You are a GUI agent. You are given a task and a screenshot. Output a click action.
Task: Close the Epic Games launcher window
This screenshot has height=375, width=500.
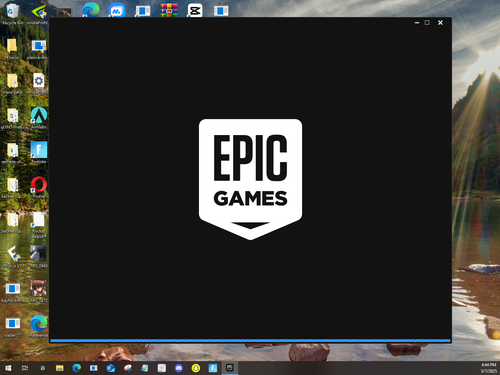(x=440, y=23)
